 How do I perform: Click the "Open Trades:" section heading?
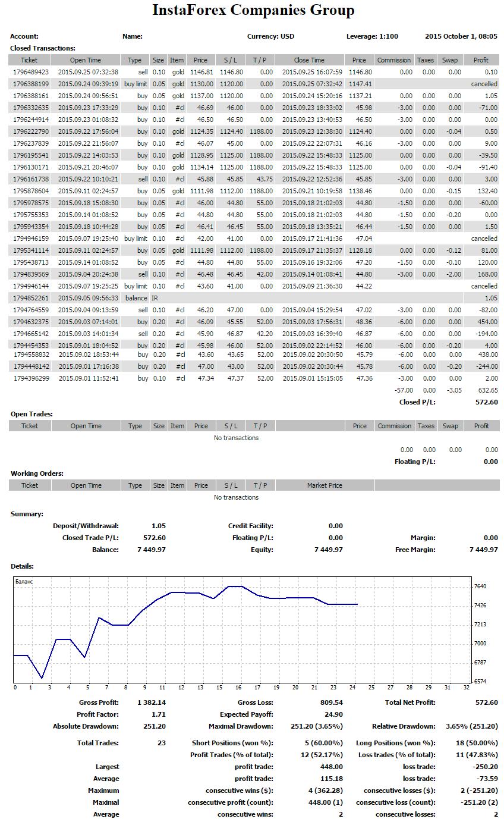point(31,414)
